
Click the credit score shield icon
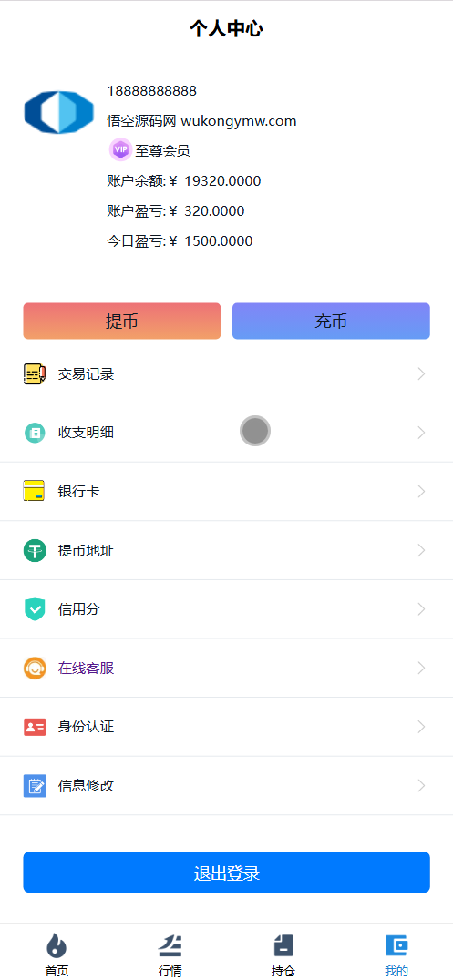tap(35, 609)
